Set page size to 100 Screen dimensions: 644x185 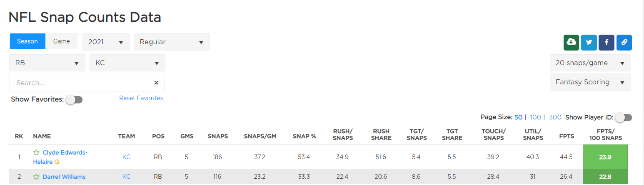click(535, 117)
